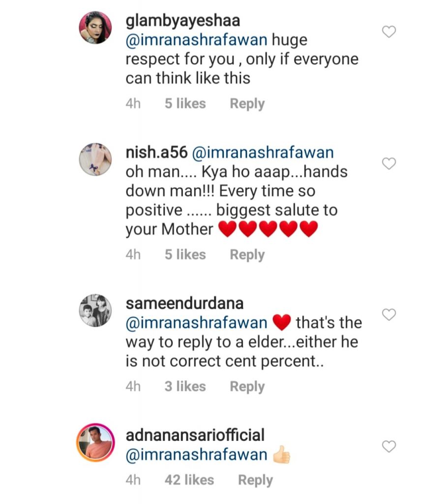This screenshot has width=422, height=504.
Task: Like glambyayeshaa's comment with the heart
Action: [x=389, y=32]
